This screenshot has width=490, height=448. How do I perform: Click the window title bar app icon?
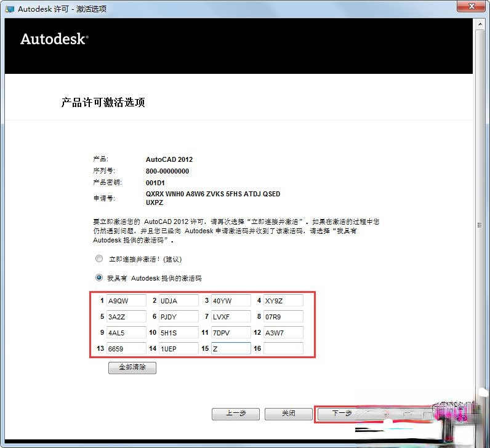(9, 9)
